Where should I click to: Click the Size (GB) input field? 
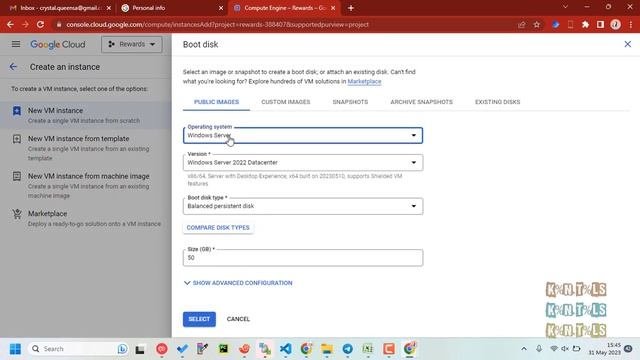tap(303, 258)
